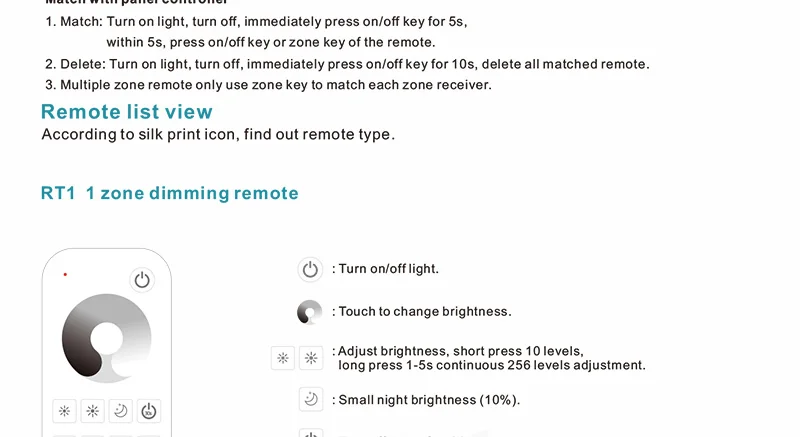Click the 'RT1 1 zone dimming remote' heading

(x=169, y=193)
